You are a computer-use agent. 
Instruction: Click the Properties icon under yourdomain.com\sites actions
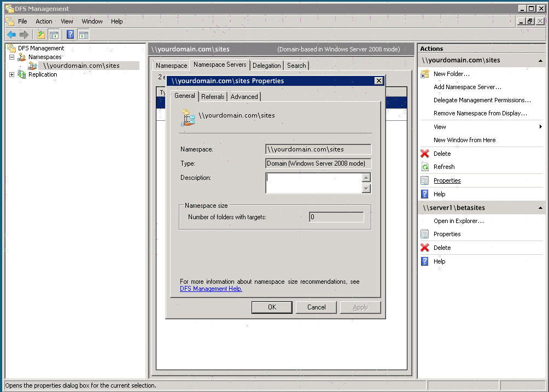(x=425, y=180)
